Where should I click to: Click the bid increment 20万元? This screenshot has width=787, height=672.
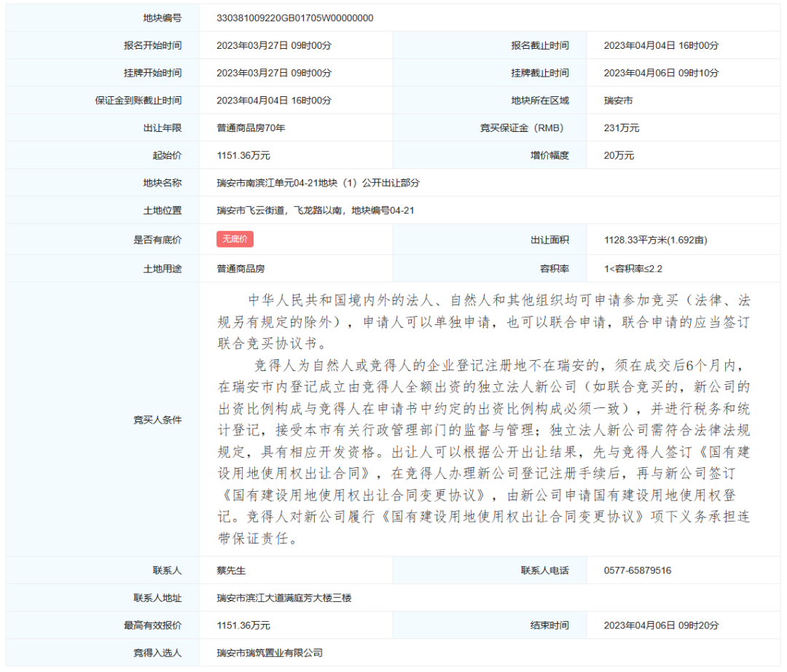click(619, 156)
